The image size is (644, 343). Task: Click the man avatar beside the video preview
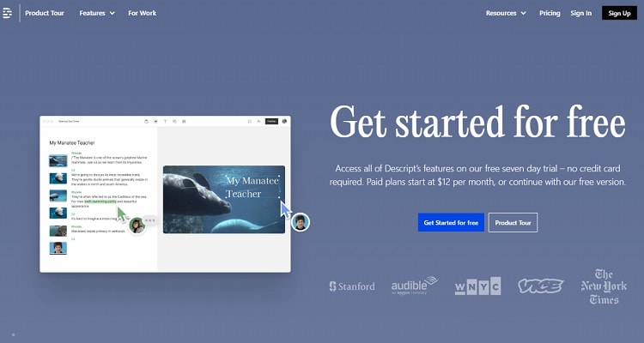click(x=301, y=222)
